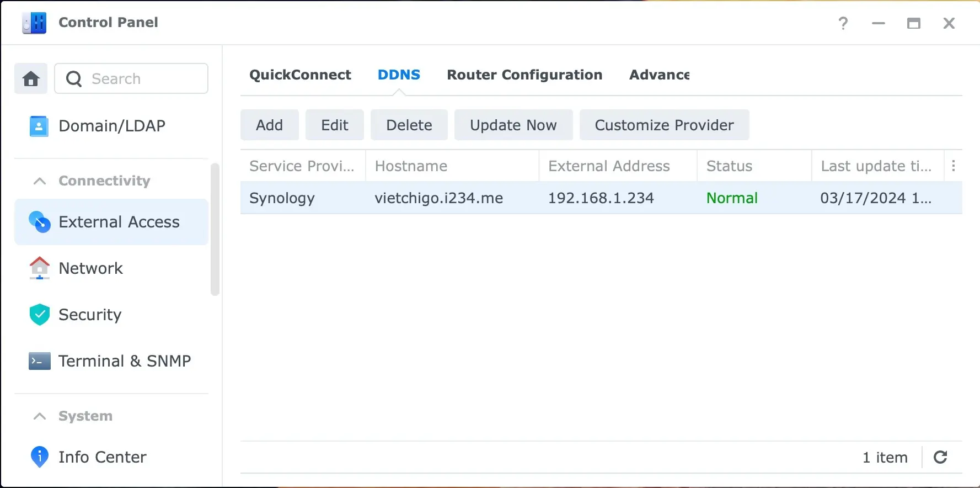980x488 pixels.
Task: Collapse the Connectivity section
Action: coord(40,181)
